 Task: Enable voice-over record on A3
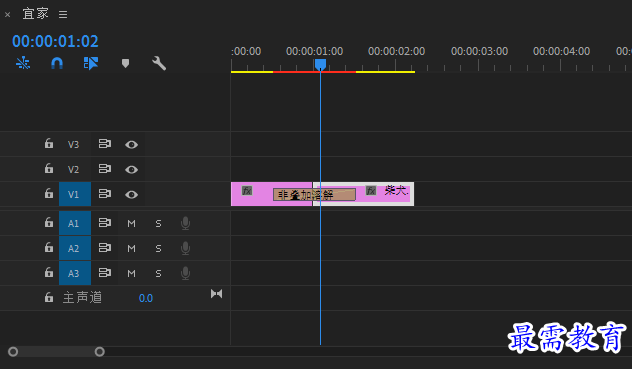click(x=185, y=273)
